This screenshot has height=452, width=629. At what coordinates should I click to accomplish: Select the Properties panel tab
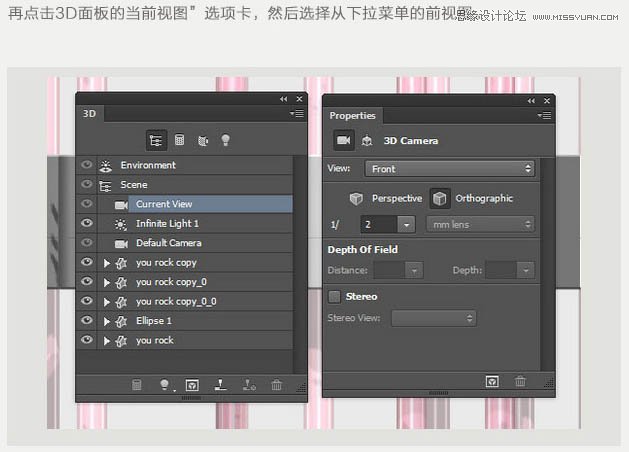[353, 116]
